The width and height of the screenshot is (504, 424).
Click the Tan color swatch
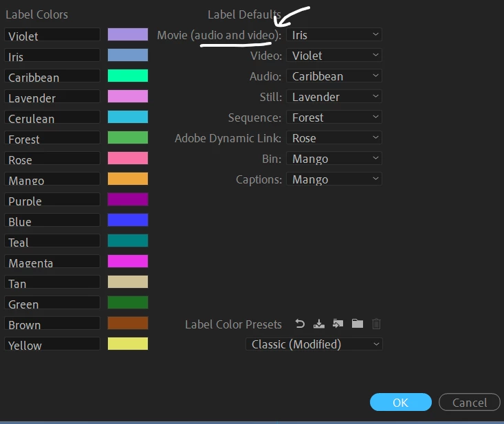click(x=128, y=282)
